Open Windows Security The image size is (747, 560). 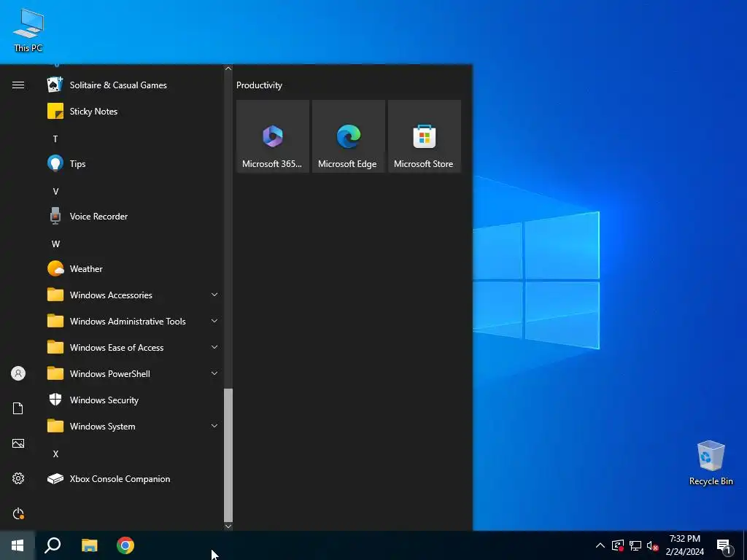coord(133,400)
